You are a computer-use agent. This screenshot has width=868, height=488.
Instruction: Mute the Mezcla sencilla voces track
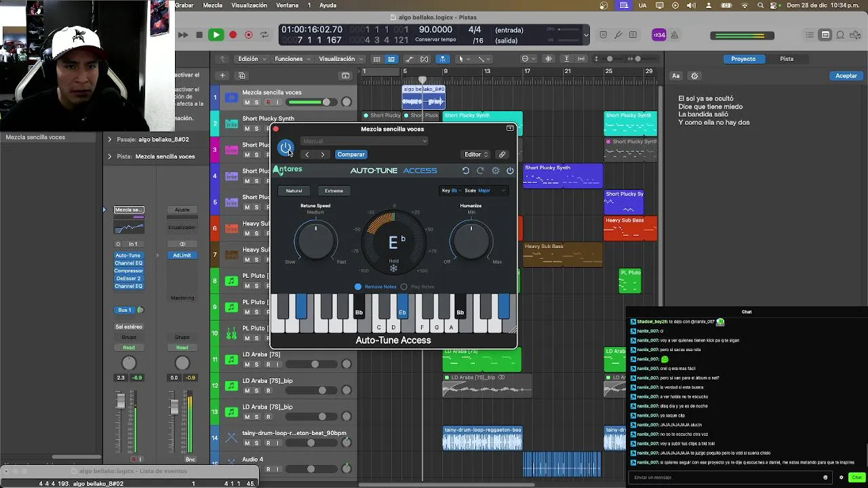[247, 102]
